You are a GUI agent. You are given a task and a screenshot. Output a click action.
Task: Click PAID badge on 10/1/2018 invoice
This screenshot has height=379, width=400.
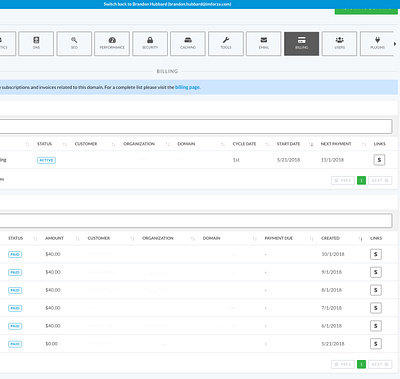[15, 255]
